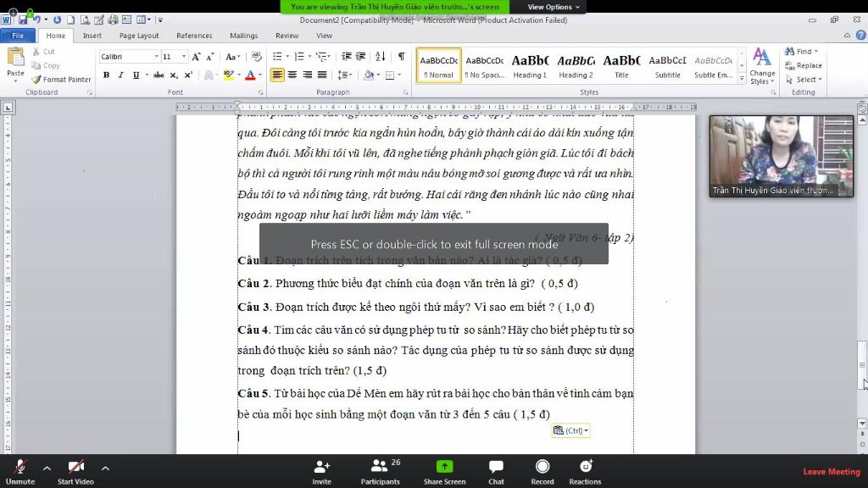Click Word Help question mark icon
This screenshot has height=488, width=868.
(861, 36)
